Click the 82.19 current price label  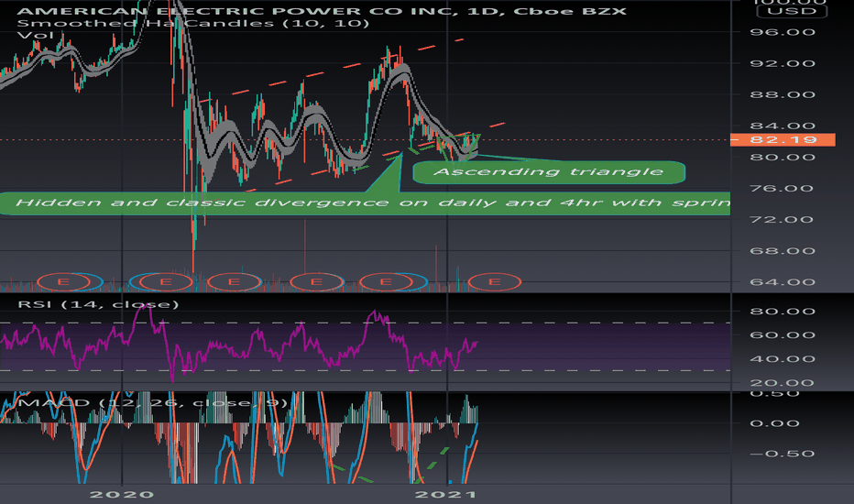pos(783,139)
